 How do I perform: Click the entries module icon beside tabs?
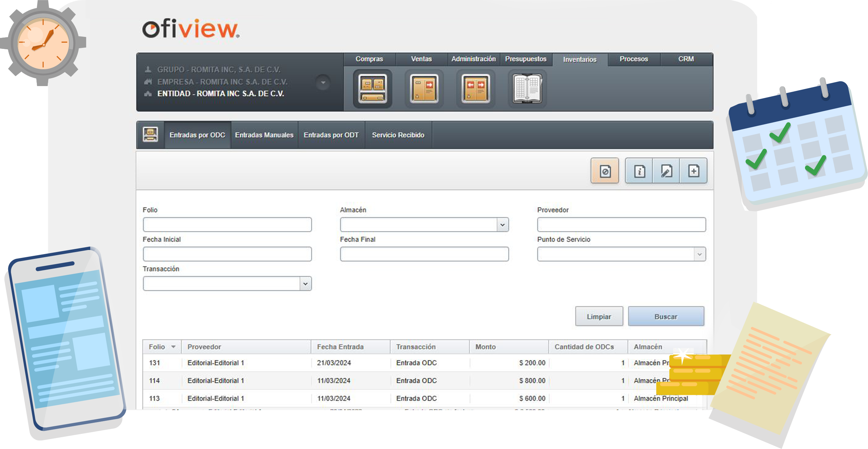pos(150,135)
